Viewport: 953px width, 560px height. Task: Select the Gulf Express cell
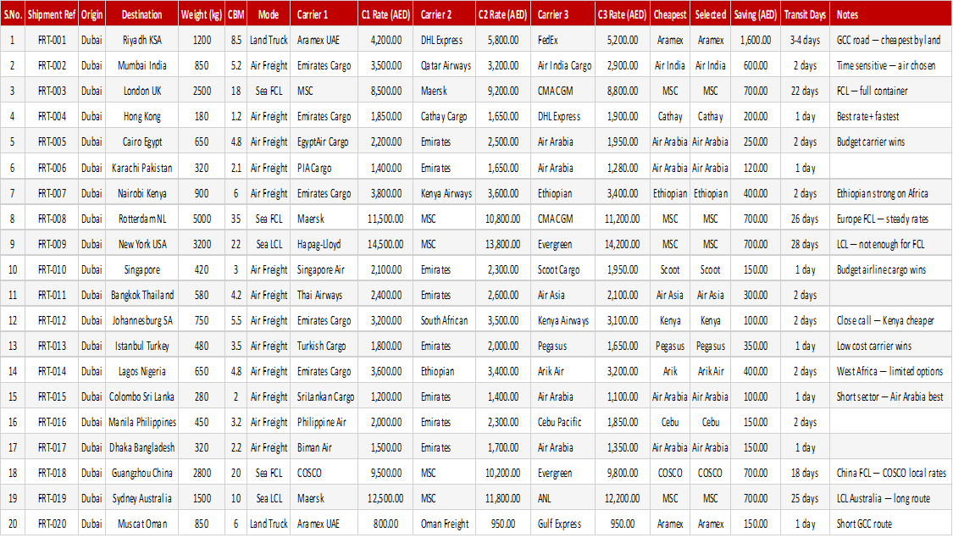[562, 524]
